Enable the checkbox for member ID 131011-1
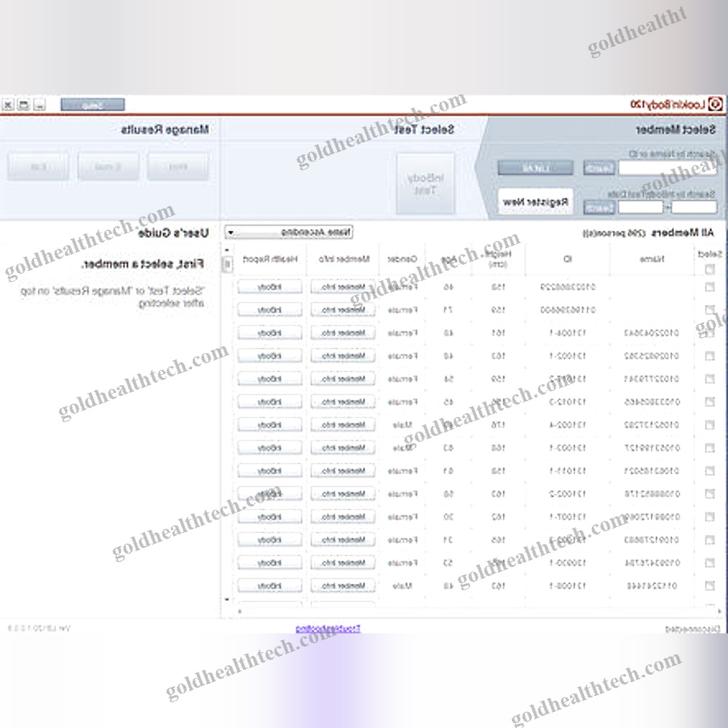 [x=709, y=471]
